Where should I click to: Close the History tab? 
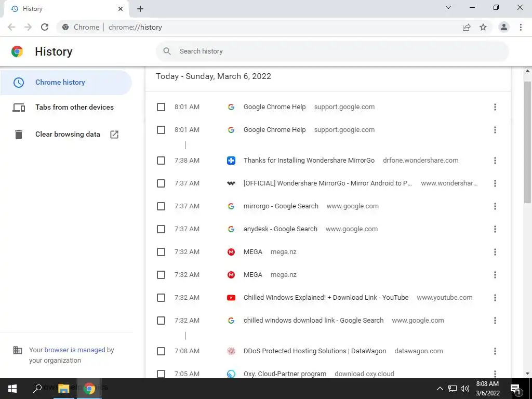pyautogui.click(x=121, y=9)
